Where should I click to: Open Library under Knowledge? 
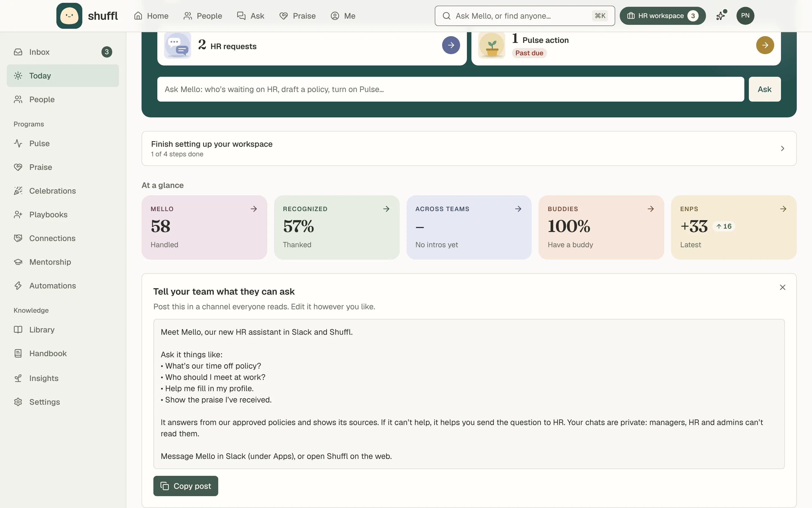point(63,330)
